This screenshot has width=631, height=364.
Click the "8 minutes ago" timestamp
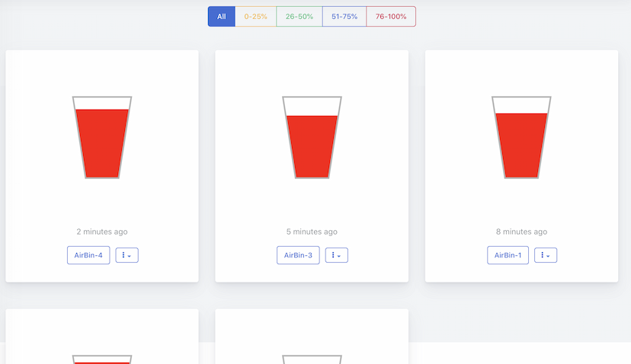click(521, 231)
